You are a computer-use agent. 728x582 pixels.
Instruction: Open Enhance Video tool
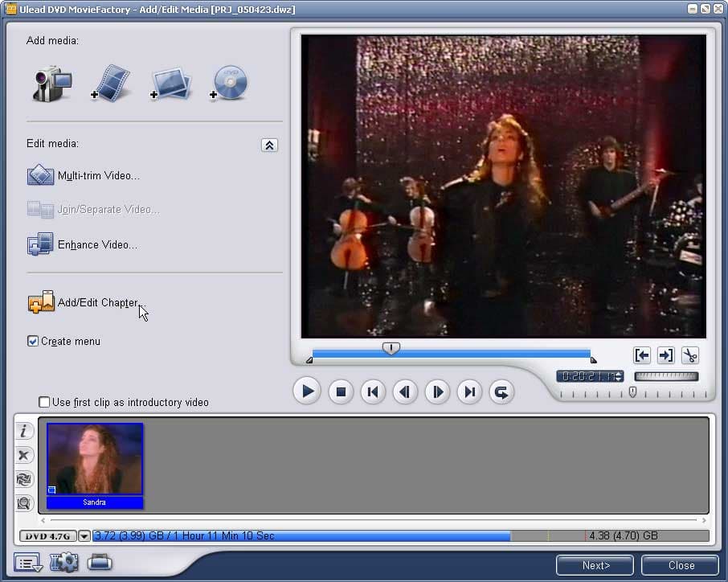[83, 245]
